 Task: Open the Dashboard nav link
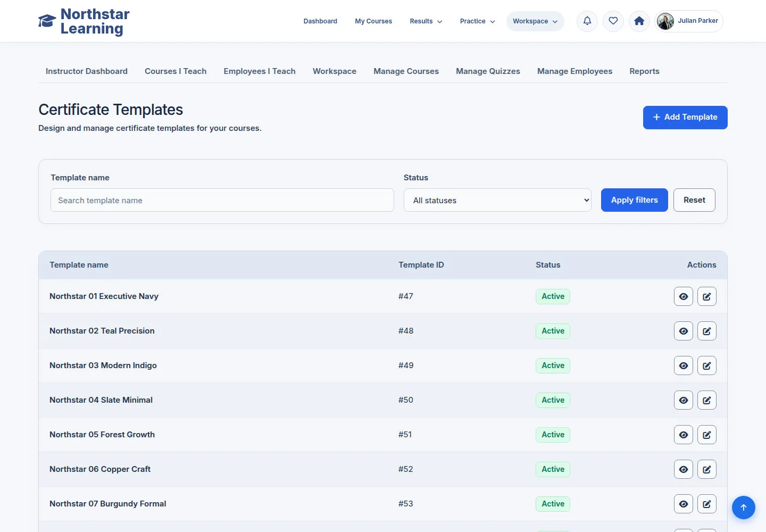coord(320,21)
